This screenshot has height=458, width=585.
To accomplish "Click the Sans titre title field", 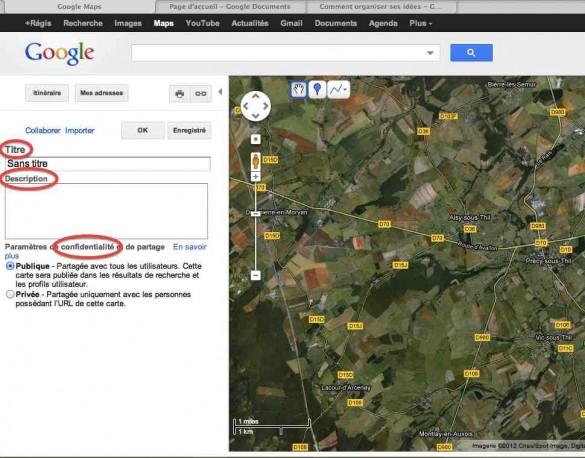I will (108, 164).
